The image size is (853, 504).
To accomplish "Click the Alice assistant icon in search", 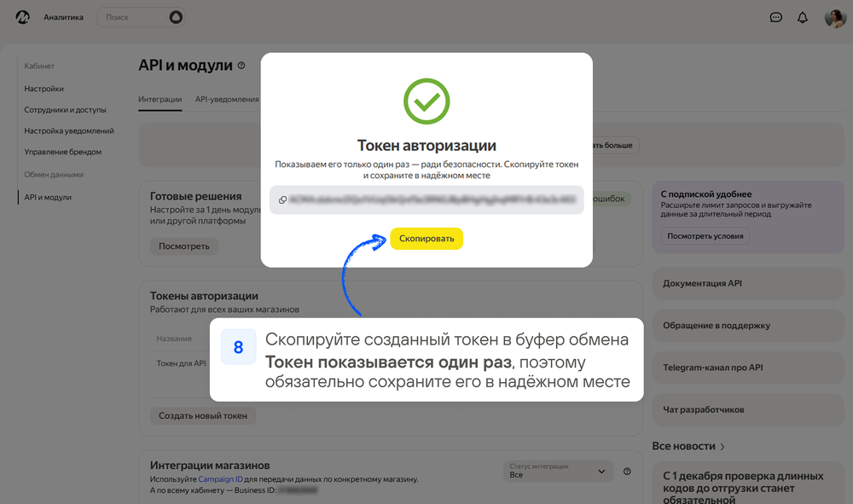I will [176, 17].
